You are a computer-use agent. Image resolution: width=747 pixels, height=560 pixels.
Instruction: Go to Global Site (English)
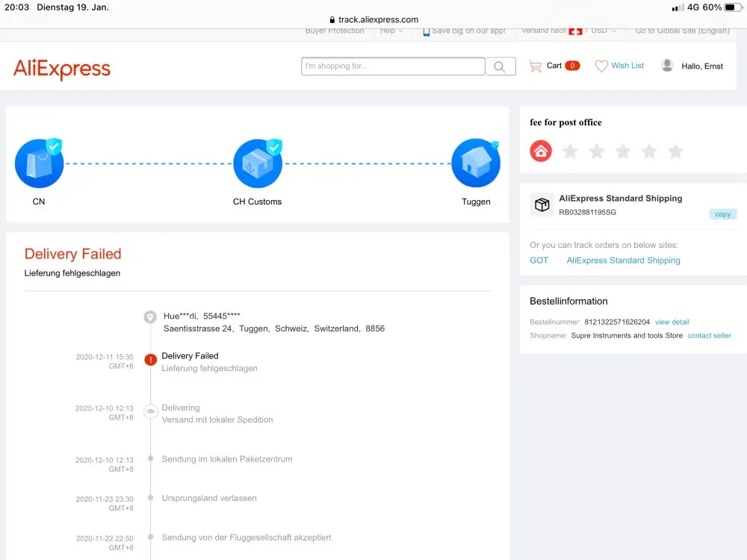click(682, 31)
